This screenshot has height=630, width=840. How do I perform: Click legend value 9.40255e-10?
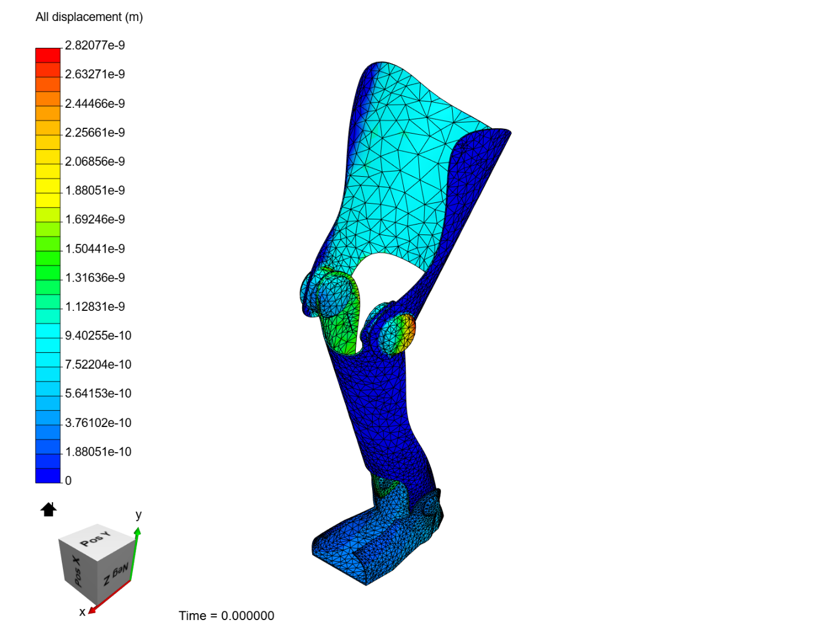point(98,335)
